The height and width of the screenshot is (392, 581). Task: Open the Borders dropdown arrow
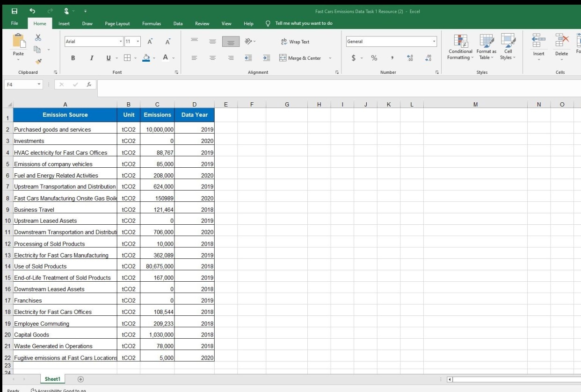point(135,58)
